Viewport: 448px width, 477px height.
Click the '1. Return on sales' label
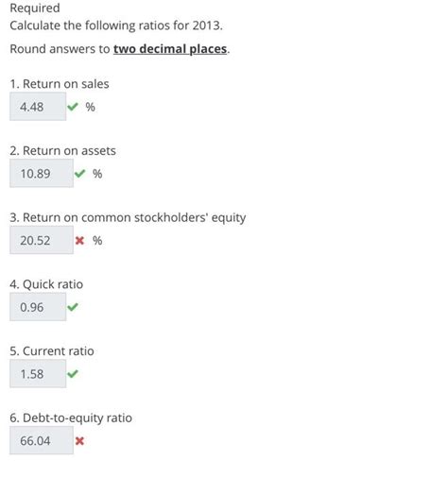point(60,84)
